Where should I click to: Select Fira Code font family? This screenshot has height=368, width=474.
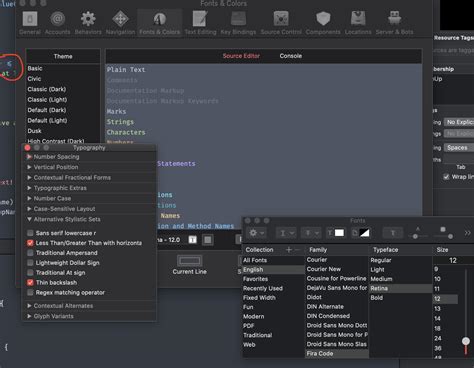click(x=337, y=353)
